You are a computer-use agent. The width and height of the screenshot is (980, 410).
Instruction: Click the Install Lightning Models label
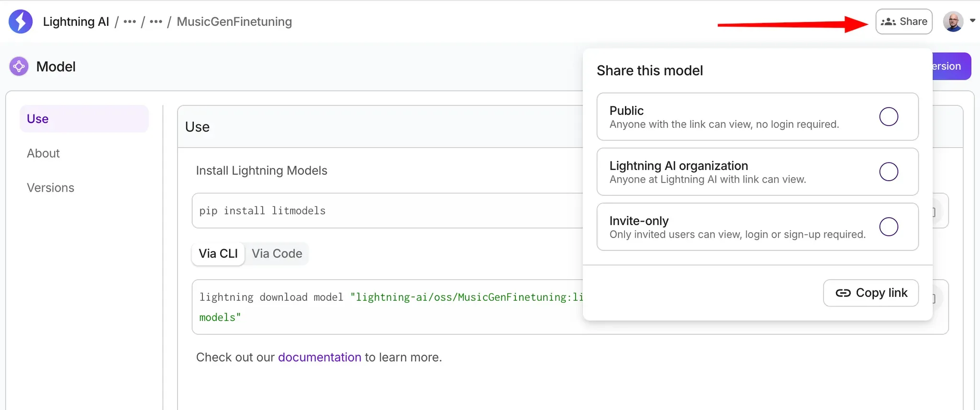click(262, 171)
